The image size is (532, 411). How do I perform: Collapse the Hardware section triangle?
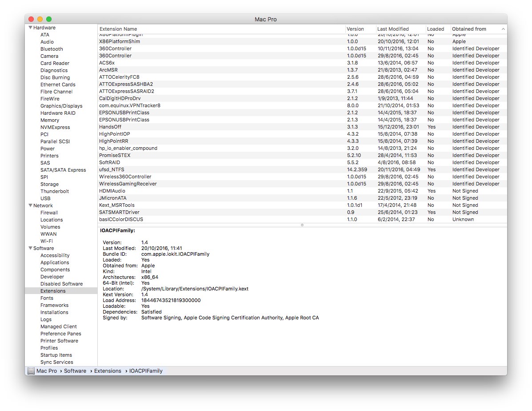(31, 28)
